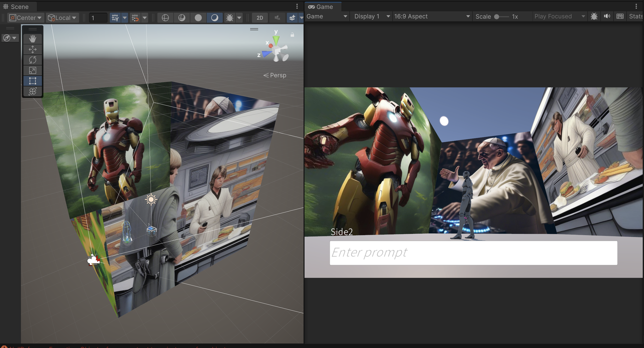Open the Frame Debugger bug icon in Game view
This screenshot has width=644, height=348.
point(594,16)
